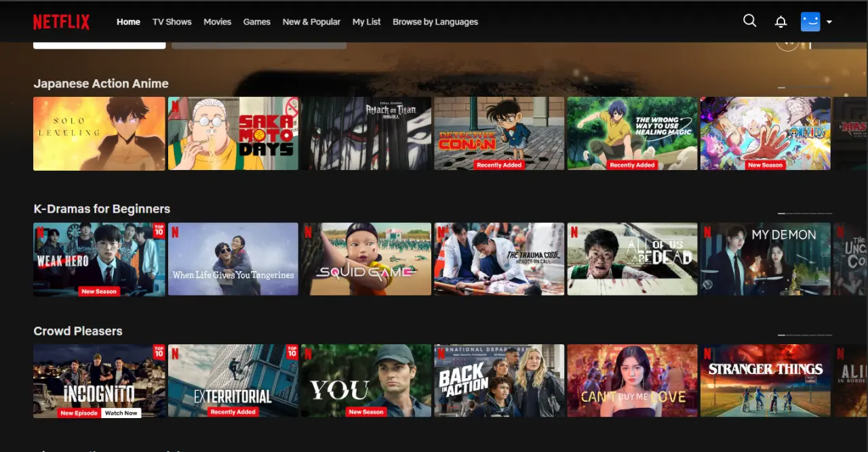Open the Stranger Things thumbnail
The image size is (868, 452).
point(765,380)
